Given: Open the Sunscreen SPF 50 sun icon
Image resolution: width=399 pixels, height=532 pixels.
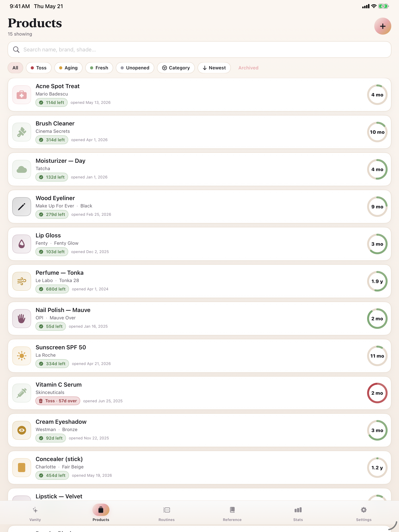Looking at the screenshot, I should [x=22, y=356].
